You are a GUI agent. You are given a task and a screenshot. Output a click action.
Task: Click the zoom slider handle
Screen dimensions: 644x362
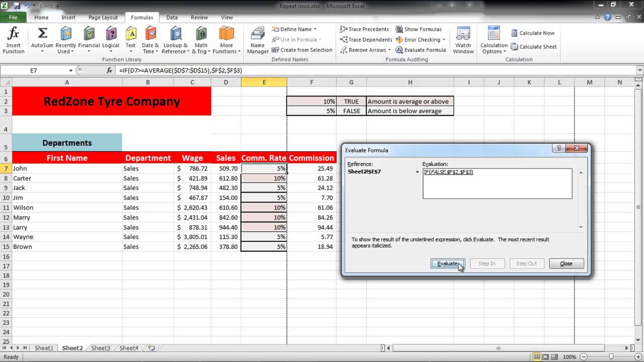click(x=610, y=357)
